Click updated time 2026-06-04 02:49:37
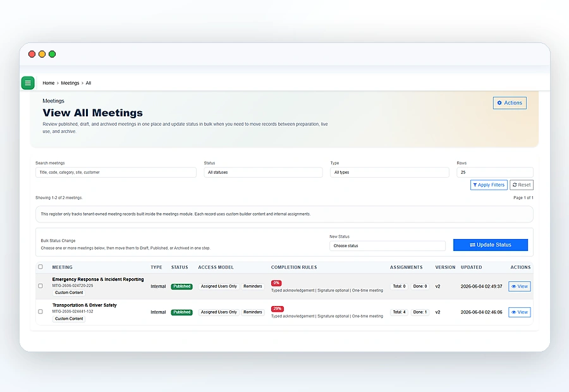The image size is (569, 392). (x=482, y=286)
